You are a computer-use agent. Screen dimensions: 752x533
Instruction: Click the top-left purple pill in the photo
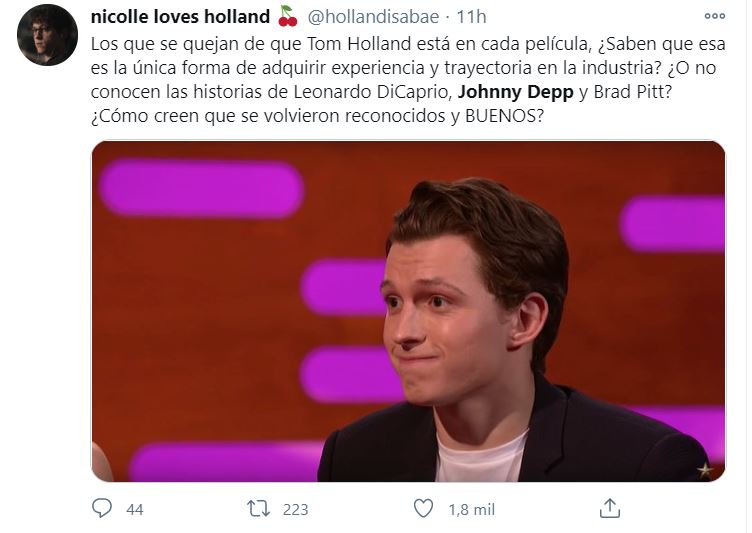201,189
